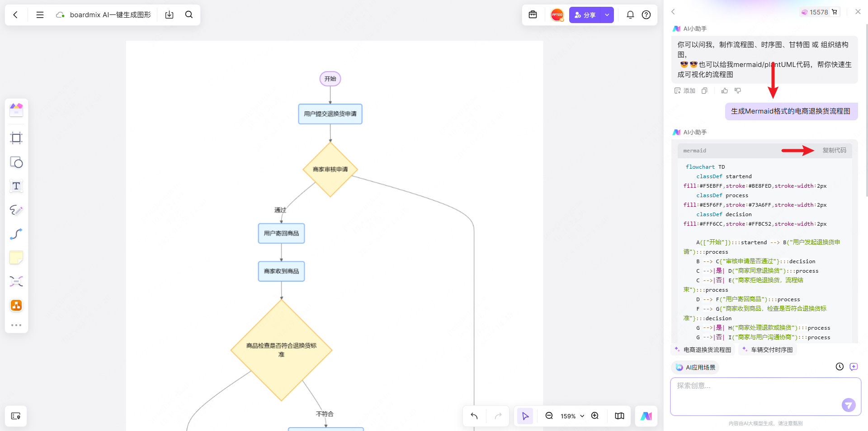Image resolution: width=868 pixels, height=431 pixels.
Task: Open chat history clock icon
Action: pos(840,367)
